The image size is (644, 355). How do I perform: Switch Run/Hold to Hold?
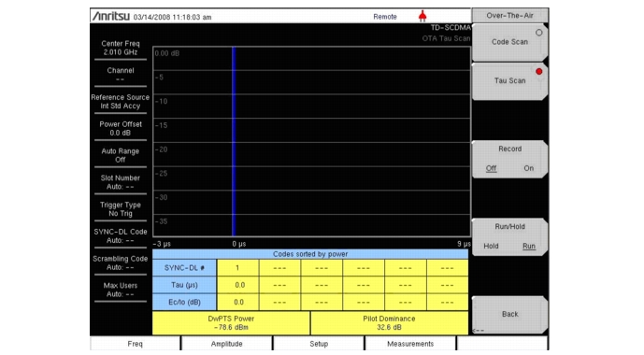coord(491,247)
